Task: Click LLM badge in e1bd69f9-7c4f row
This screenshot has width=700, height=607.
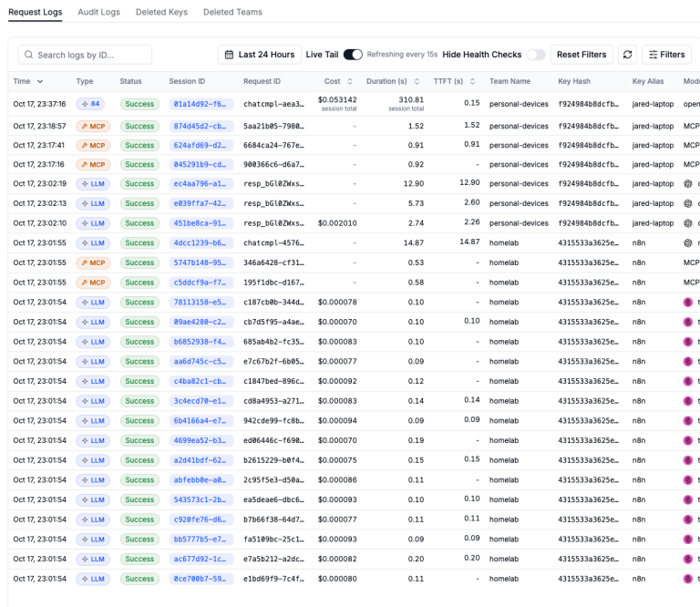Action: pos(93,579)
